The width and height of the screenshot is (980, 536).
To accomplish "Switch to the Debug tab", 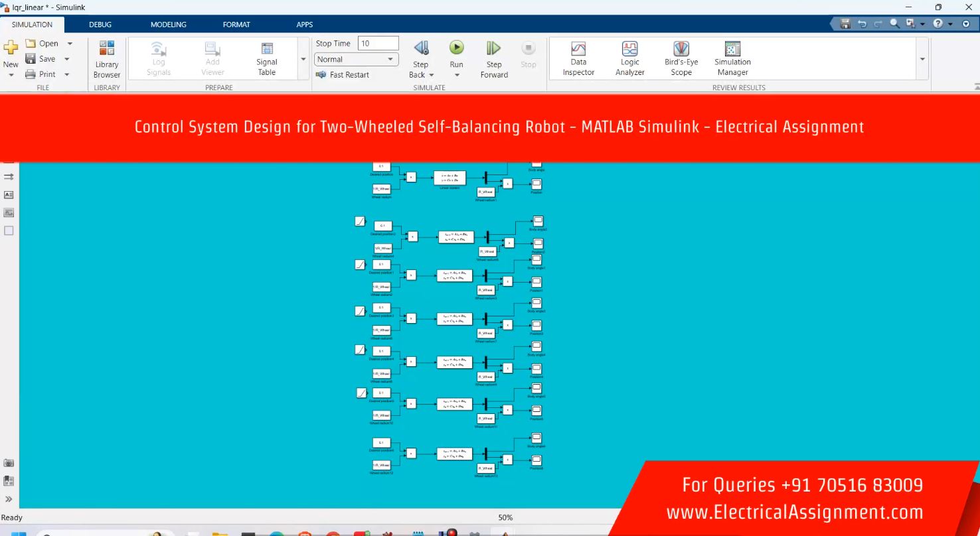I will (x=100, y=25).
